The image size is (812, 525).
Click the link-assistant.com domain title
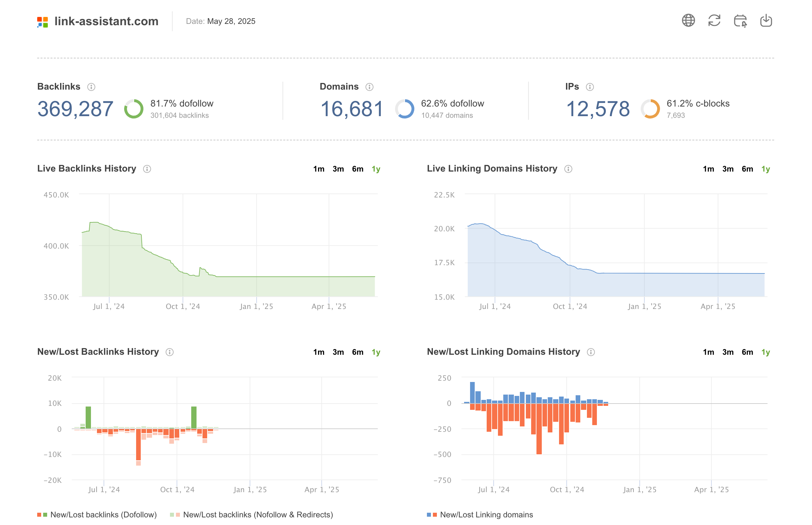(107, 21)
